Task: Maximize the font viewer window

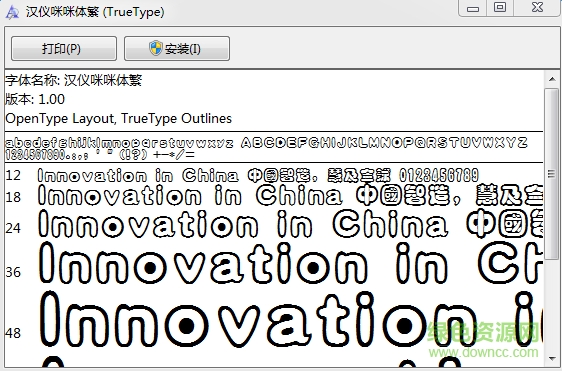Action: pyautogui.click(x=500, y=8)
